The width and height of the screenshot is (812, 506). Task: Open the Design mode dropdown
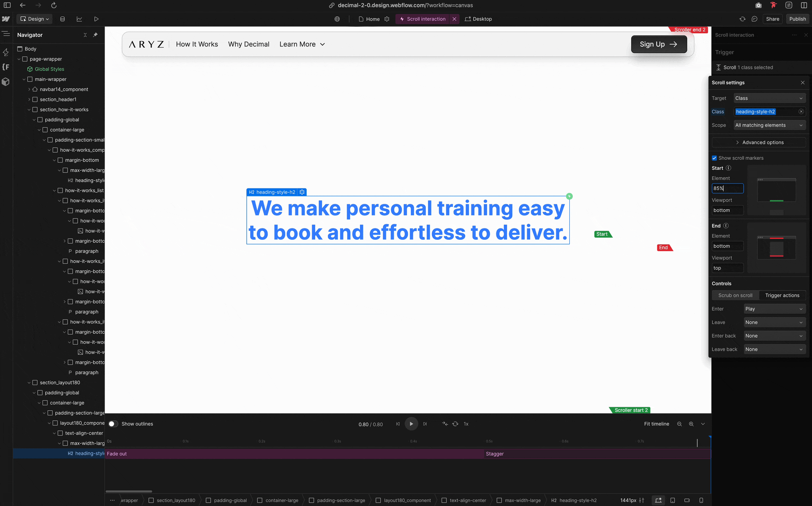click(35, 19)
